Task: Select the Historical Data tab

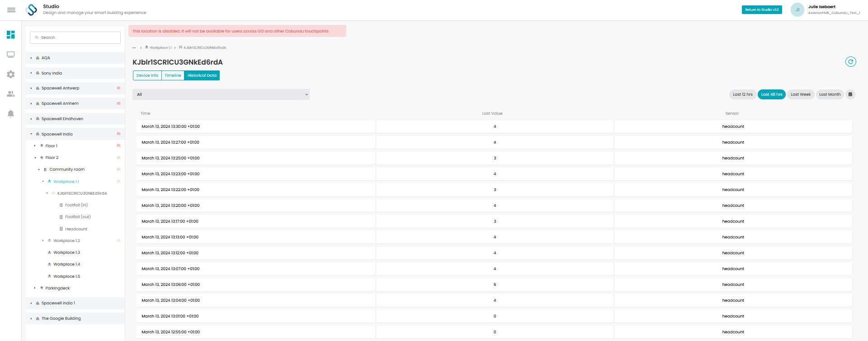Action: [x=202, y=75]
